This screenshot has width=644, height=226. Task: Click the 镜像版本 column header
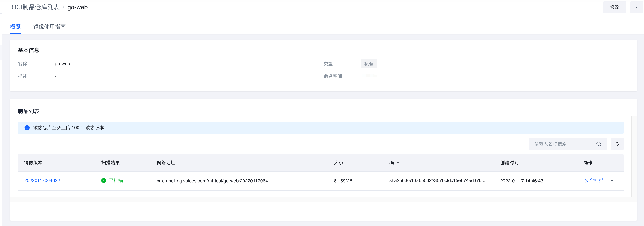tap(33, 163)
